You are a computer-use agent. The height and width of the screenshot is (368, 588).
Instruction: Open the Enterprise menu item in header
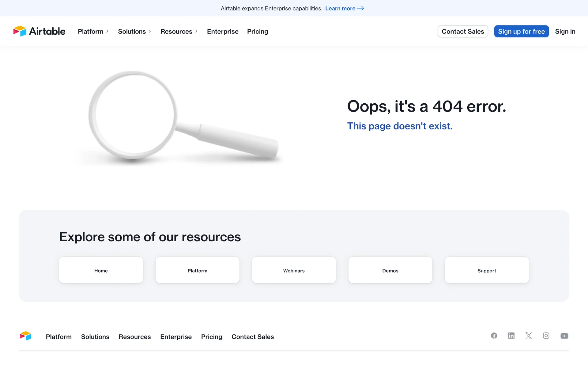point(223,32)
